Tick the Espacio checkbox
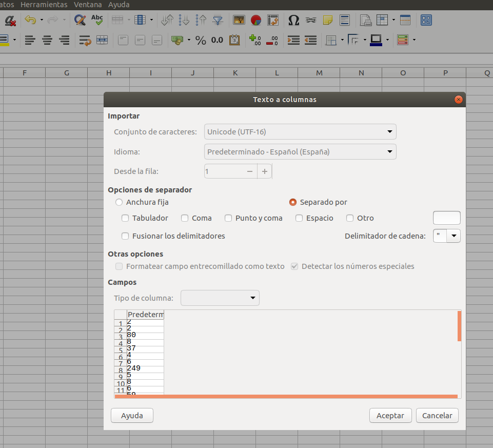493x448 pixels. (x=299, y=218)
